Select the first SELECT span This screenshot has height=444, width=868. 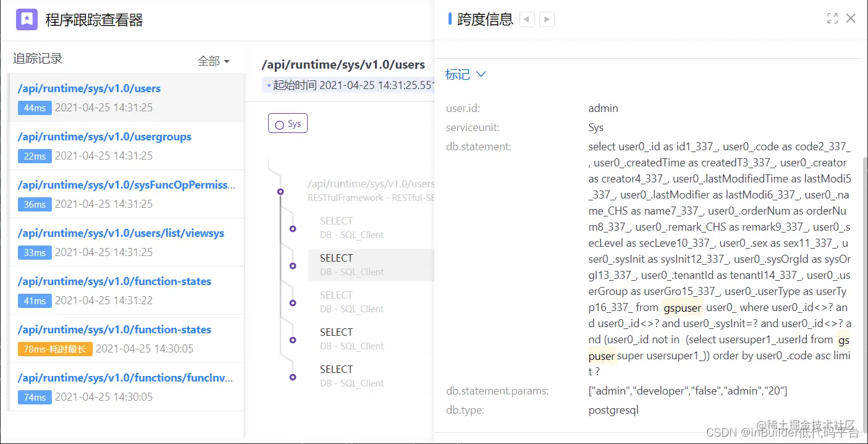(x=352, y=228)
